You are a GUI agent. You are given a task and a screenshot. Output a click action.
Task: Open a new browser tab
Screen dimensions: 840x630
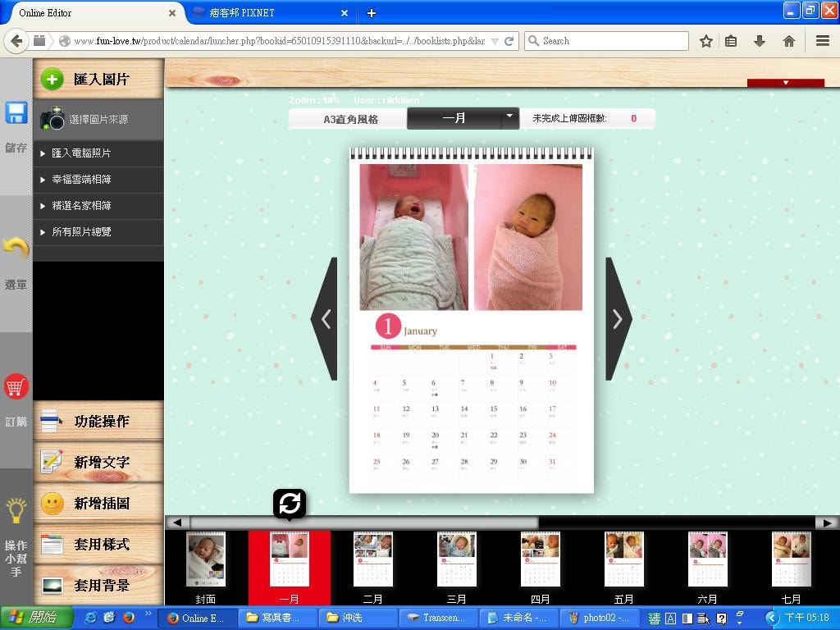[x=372, y=13]
